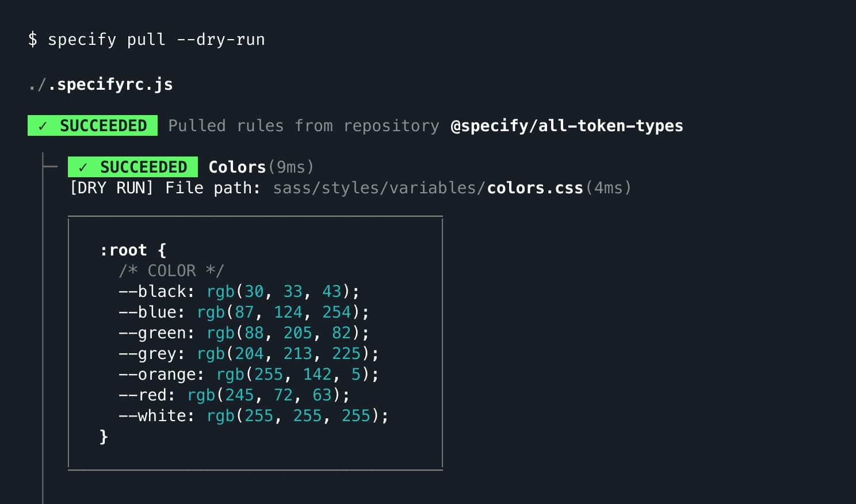Click 'Pulled rules from repository' text

[x=304, y=126]
